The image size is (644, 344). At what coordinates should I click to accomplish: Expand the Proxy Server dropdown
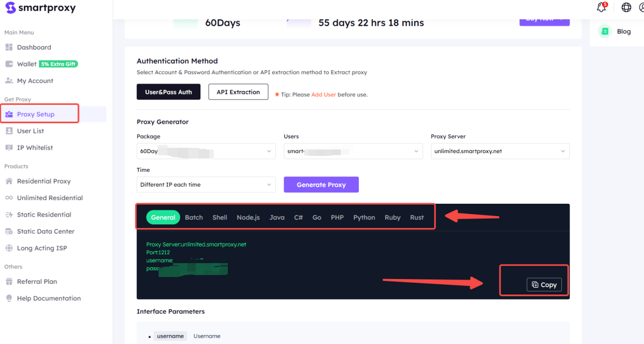500,151
